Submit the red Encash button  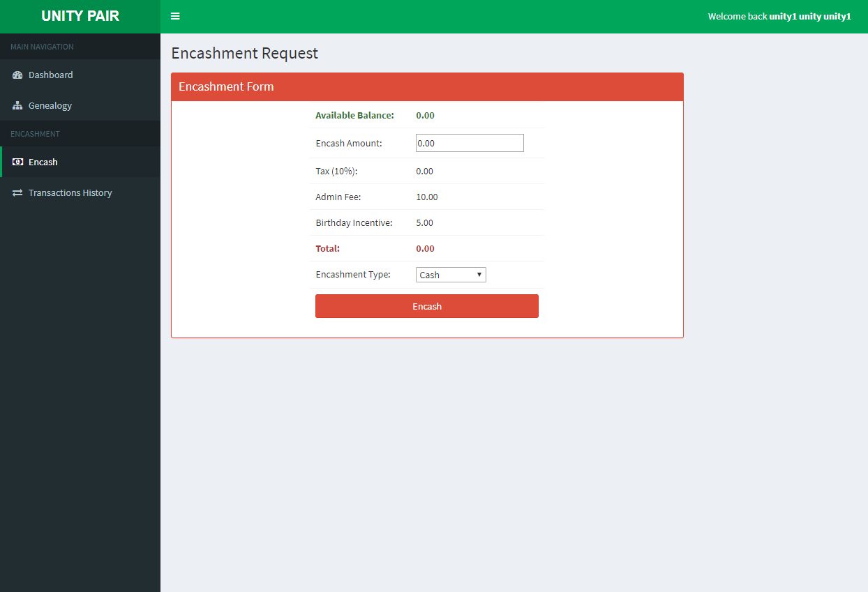[x=427, y=306]
